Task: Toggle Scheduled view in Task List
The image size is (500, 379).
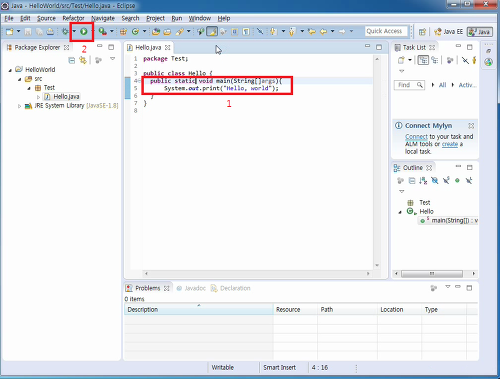Action: pyautogui.click(x=435, y=60)
